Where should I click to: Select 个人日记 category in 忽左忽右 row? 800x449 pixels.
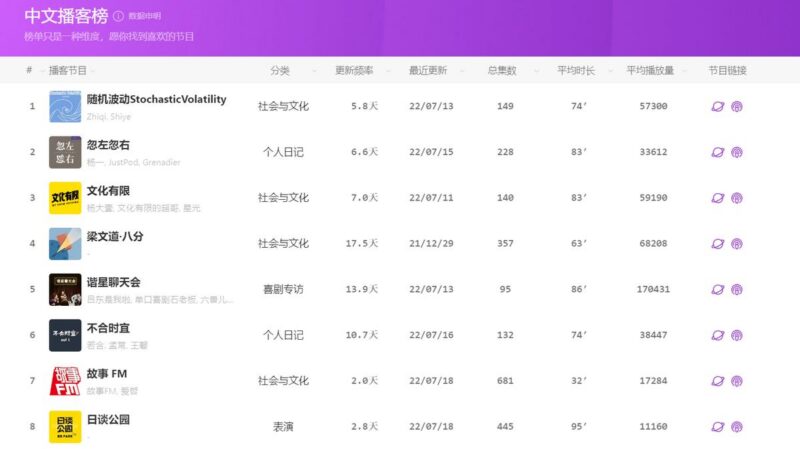pos(283,152)
